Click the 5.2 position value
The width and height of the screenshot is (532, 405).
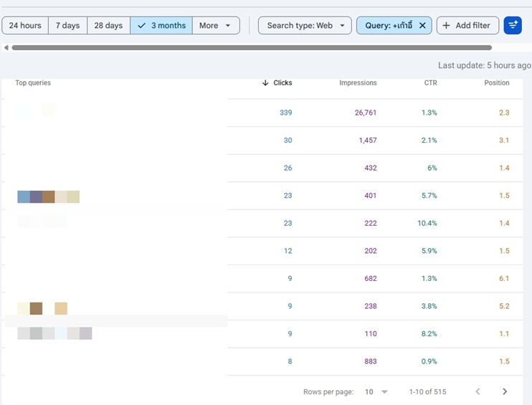504,306
